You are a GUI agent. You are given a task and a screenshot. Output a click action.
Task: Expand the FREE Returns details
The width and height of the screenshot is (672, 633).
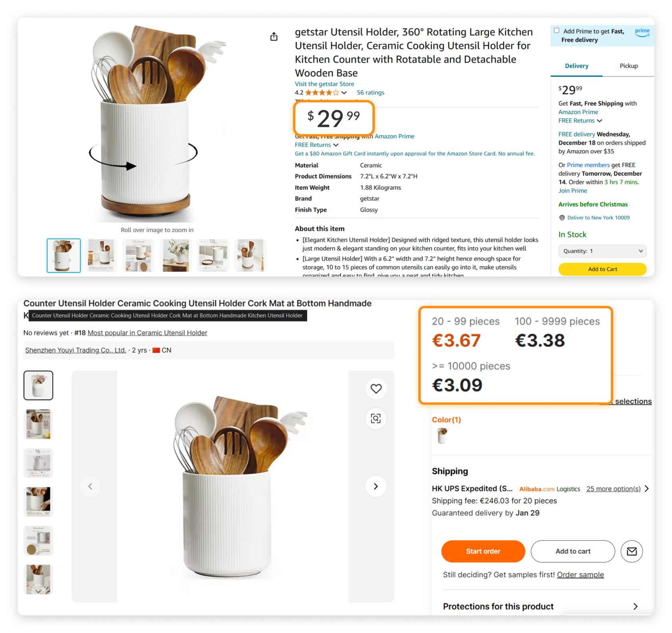tap(316, 145)
